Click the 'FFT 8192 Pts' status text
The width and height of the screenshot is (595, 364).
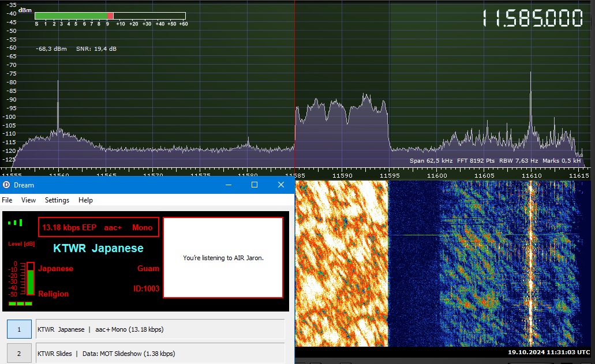pos(476,161)
